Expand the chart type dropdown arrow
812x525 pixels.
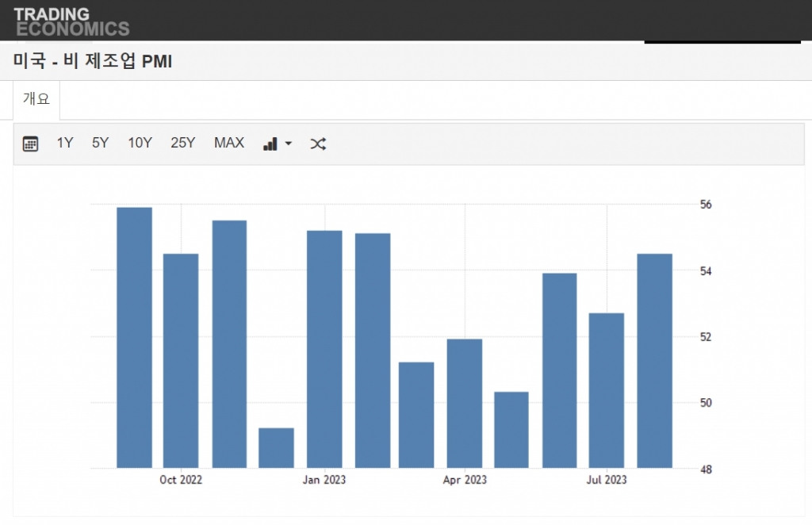click(x=289, y=144)
